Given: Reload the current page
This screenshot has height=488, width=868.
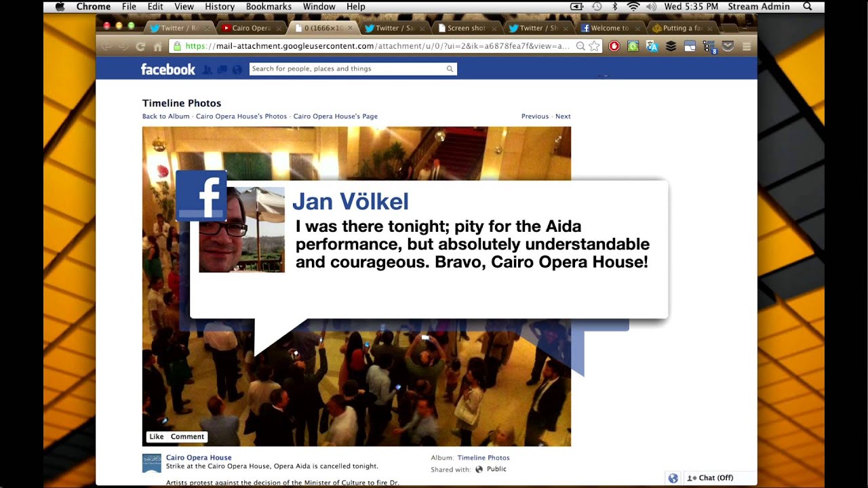Looking at the screenshot, I should click(140, 46).
